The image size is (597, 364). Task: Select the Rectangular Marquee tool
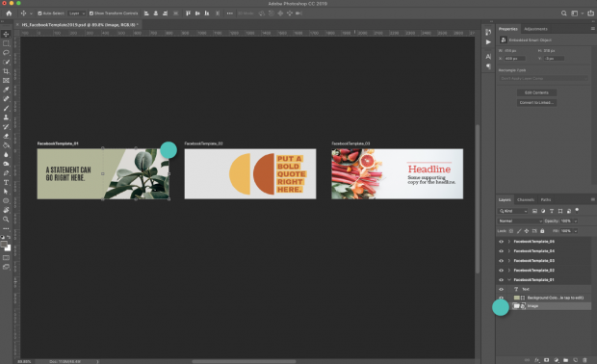tap(6, 43)
